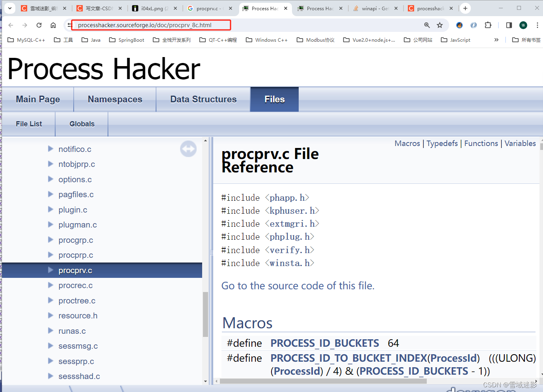Open the source code of this file link
The image size is (543, 392).
click(298, 286)
